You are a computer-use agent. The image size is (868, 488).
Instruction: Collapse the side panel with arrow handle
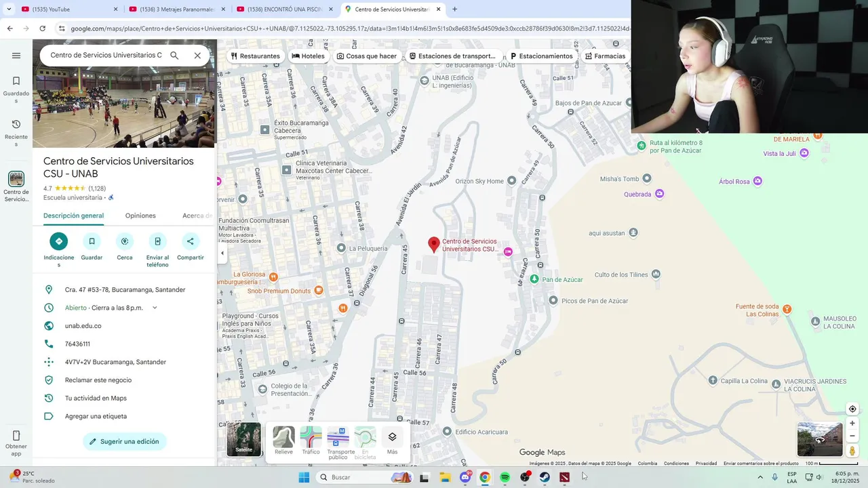click(x=222, y=253)
